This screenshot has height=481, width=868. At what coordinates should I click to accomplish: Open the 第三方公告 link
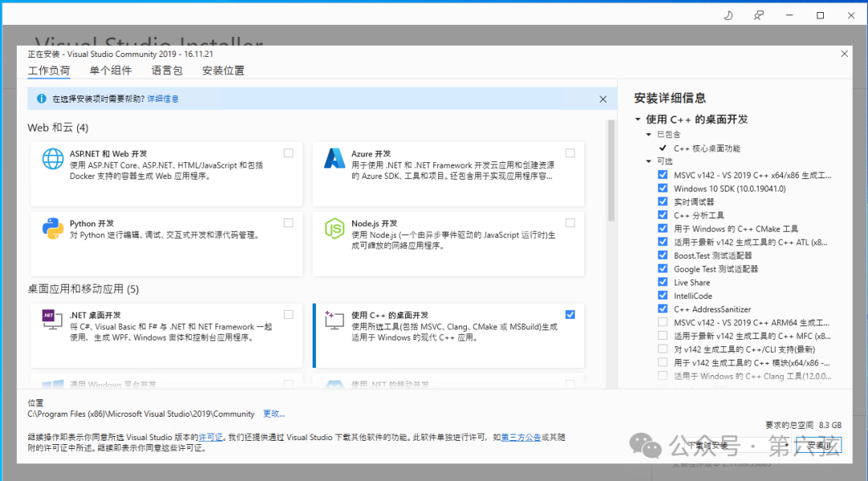tap(521, 438)
